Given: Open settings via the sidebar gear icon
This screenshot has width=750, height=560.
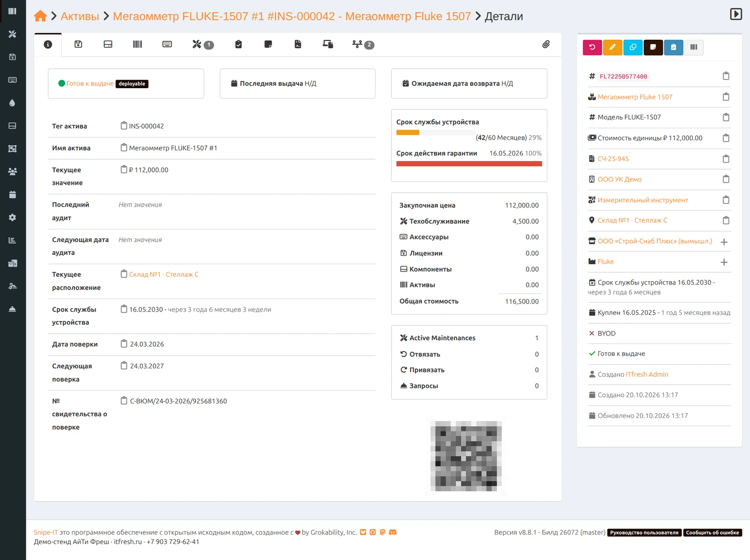Looking at the screenshot, I should (x=13, y=217).
